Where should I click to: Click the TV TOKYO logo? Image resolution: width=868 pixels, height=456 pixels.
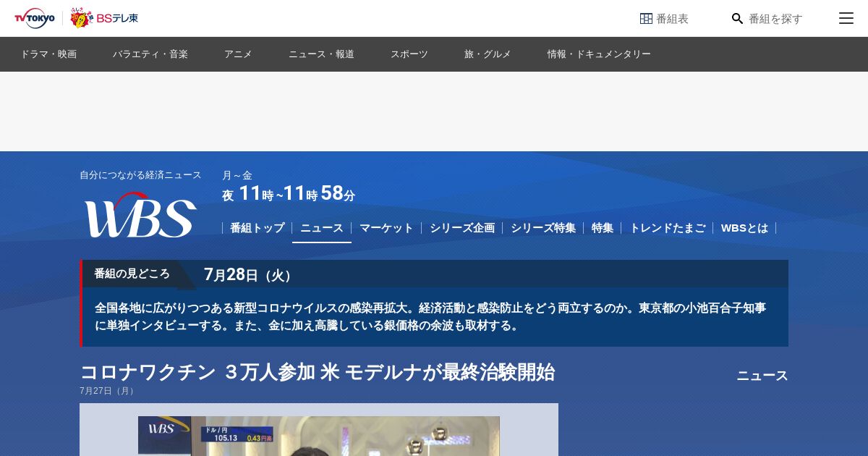click(35, 18)
